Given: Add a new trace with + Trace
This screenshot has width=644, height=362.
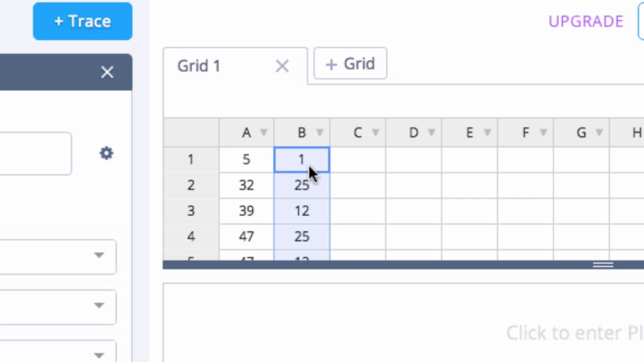Looking at the screenshot, I should point(83,21).
